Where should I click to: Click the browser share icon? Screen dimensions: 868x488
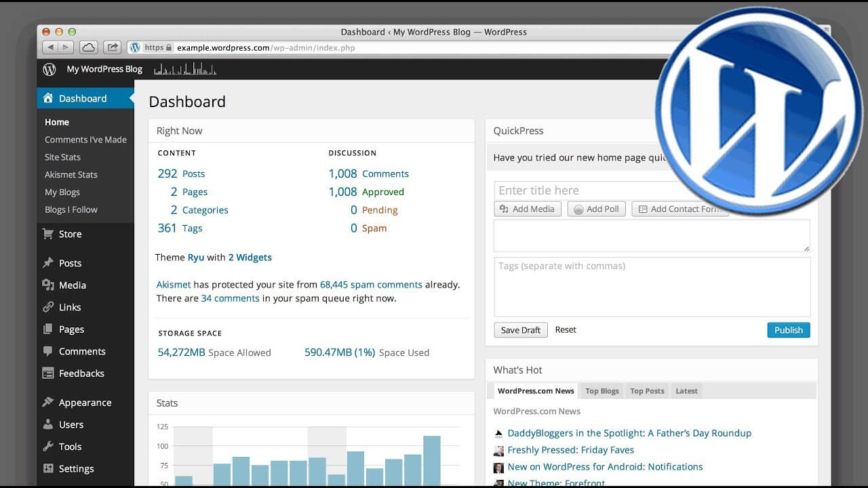(113, 47)
